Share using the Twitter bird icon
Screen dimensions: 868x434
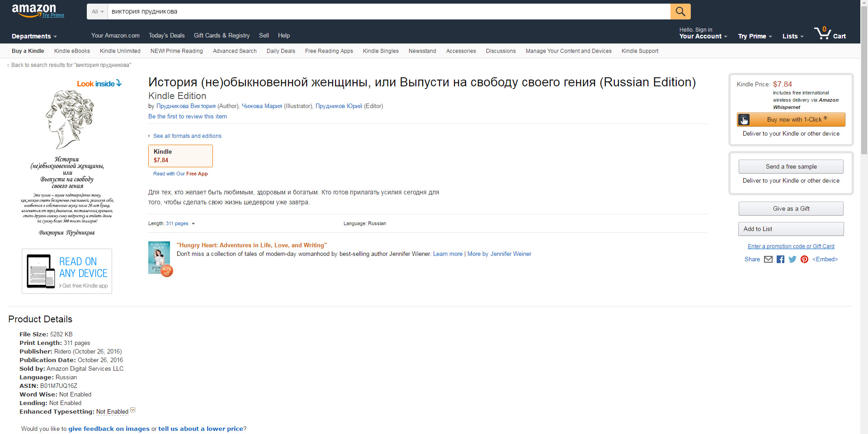pos(793,259)
